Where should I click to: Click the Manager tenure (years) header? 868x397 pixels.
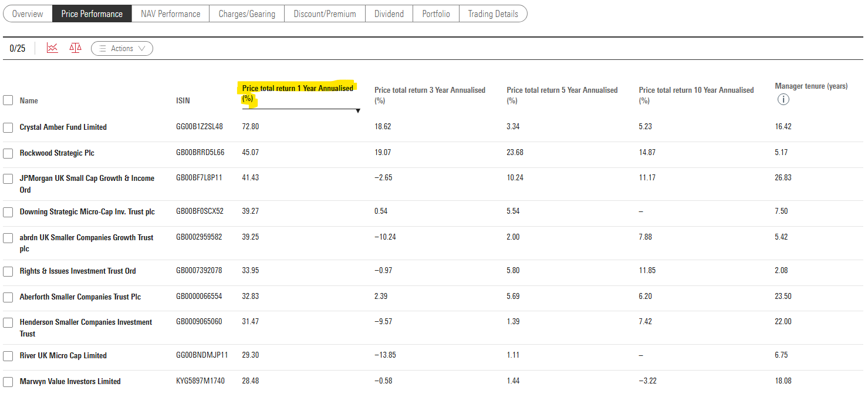pos(811,86)
